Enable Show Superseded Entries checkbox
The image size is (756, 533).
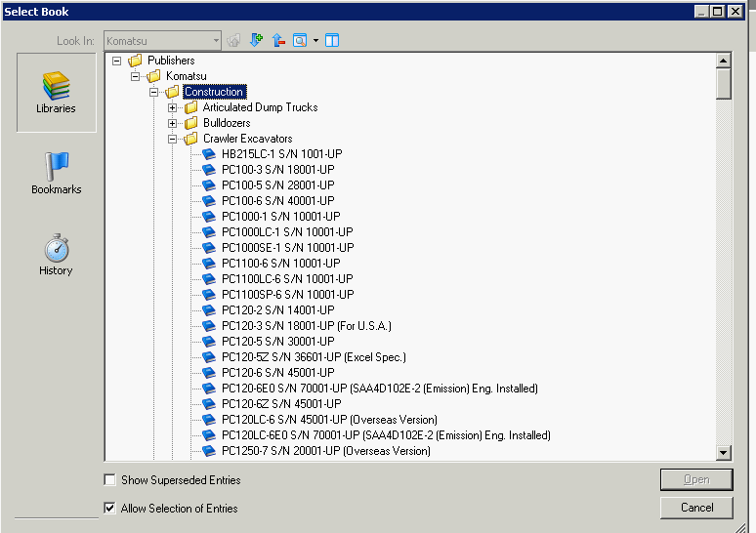pos(110,480)
